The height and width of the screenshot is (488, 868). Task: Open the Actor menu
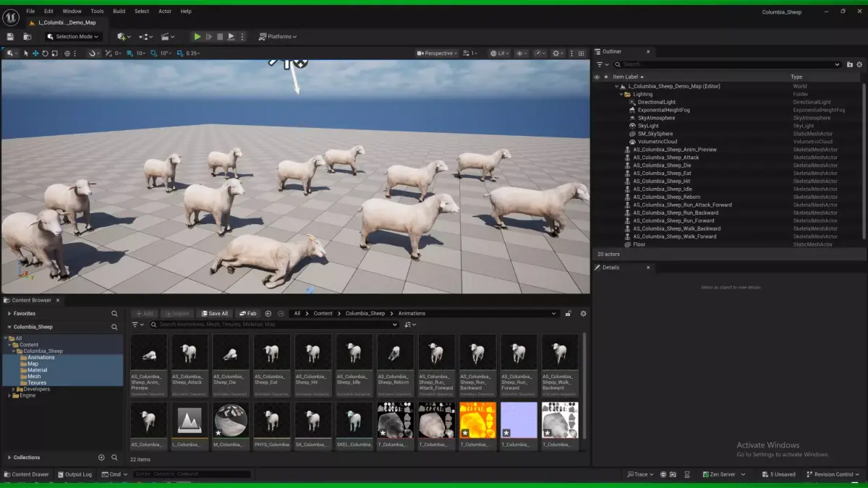(x=165, y=12)
